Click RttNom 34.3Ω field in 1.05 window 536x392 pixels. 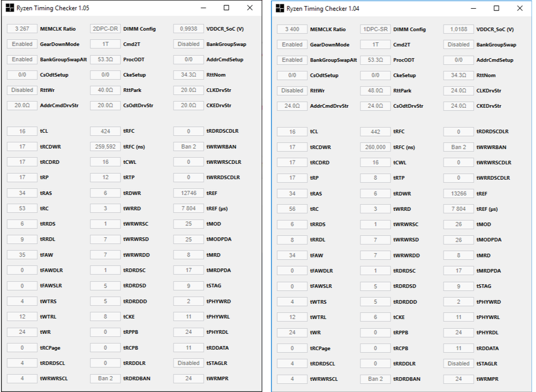pos(188,75)
